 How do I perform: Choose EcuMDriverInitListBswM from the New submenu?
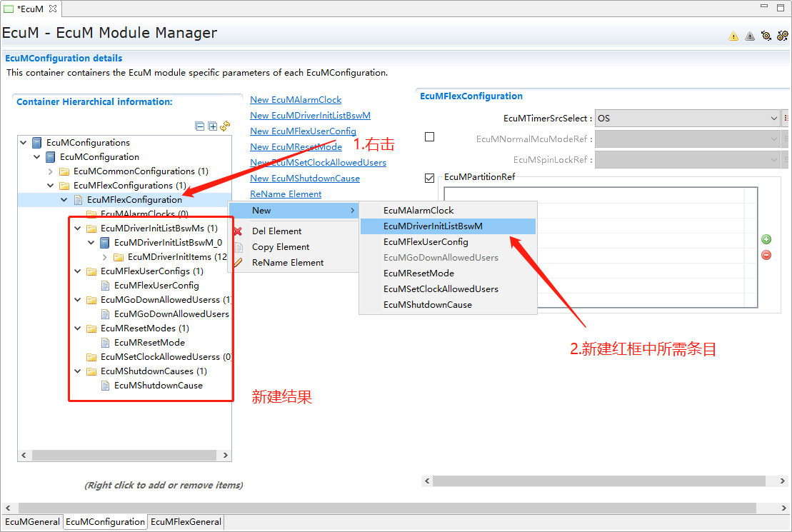(433, 226)
